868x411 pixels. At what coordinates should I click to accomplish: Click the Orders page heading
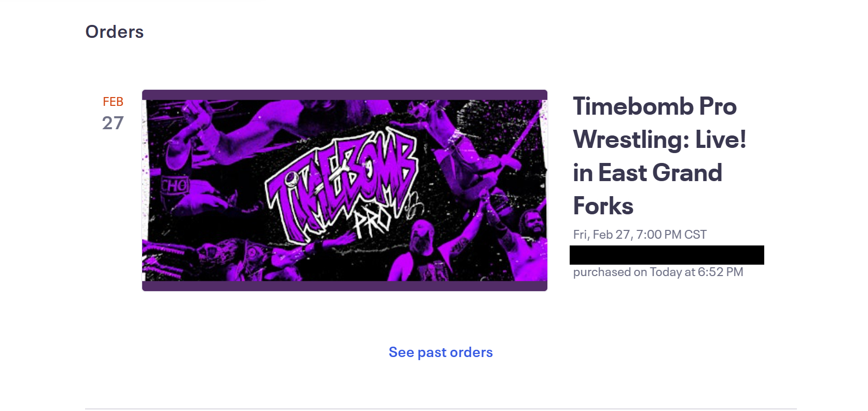[x=115, y=32]
